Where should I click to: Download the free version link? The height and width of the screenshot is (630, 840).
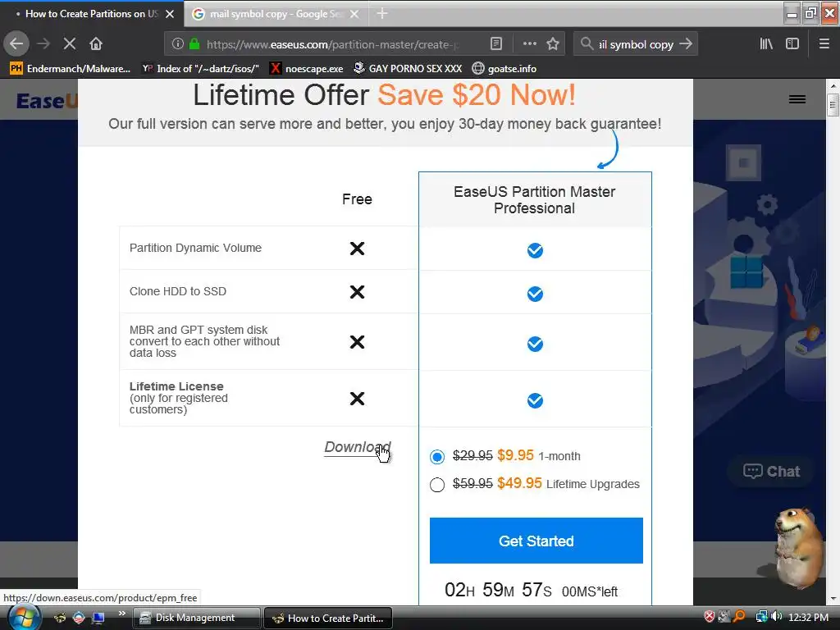pyautogui.click(x=358, y=447)
